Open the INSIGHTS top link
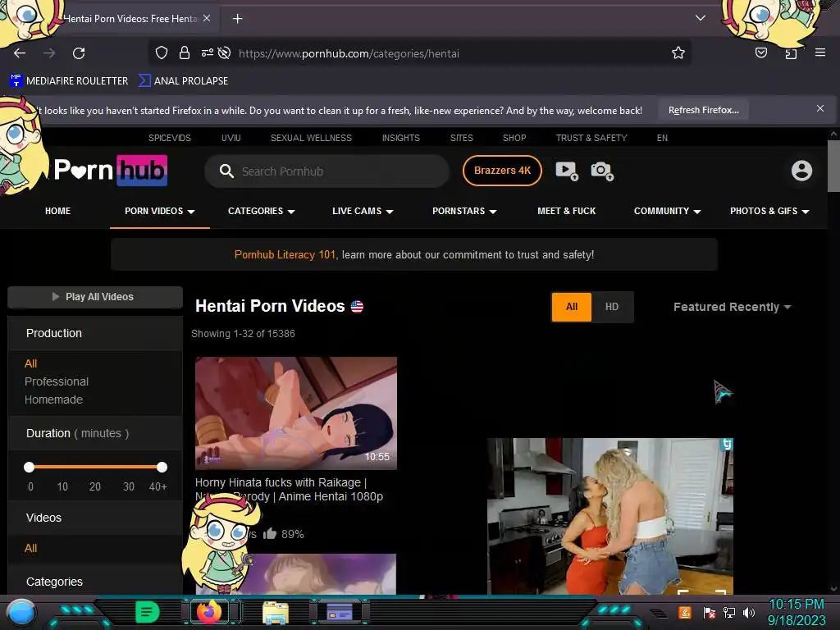This screenshot has height=630, width=840. tap(400, 138)
